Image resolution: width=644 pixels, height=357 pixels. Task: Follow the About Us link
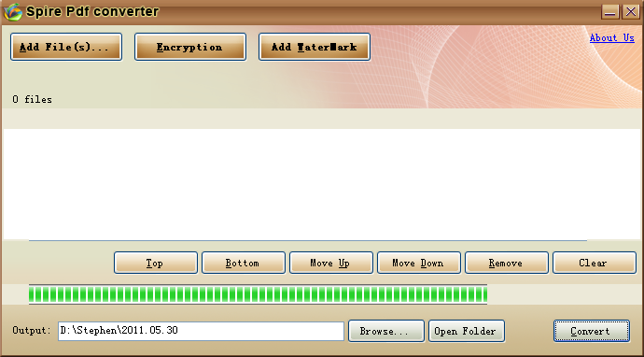pos(612,37)
